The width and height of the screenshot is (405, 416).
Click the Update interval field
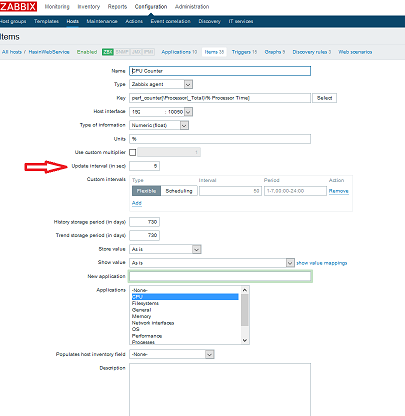coord(144,166)
